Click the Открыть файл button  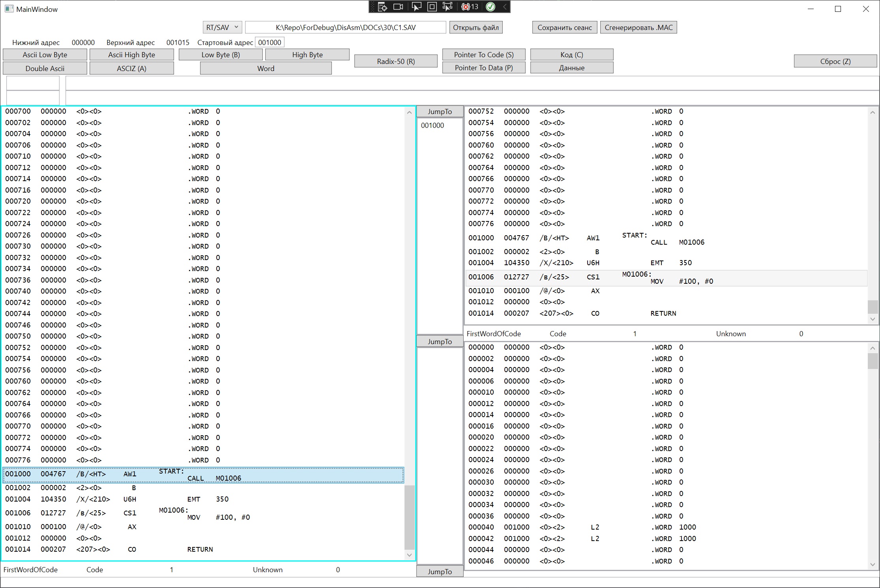pyautogui.click(x=476, y=27)
